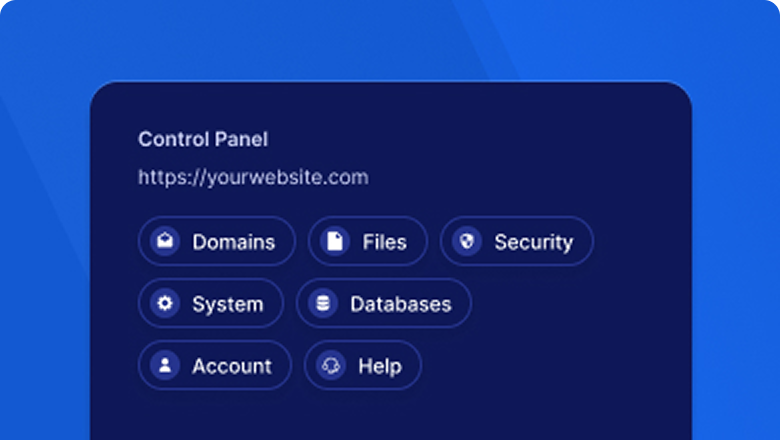Viewport: 780px width, 440px height.
Task: Visit the https://yourwebsite.com link
Action: pos(253,178)
